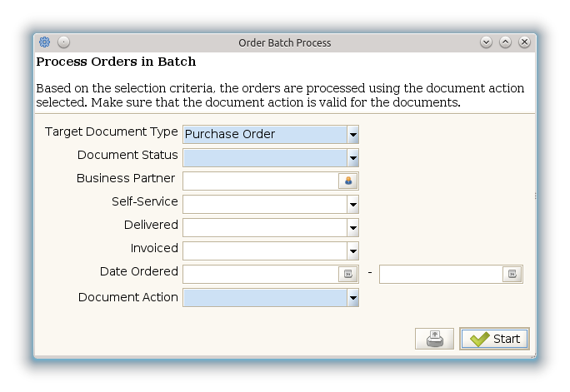Open the Delivered dropdown list
The height and width of the screenshot is (392, 570).
point(353,227)
